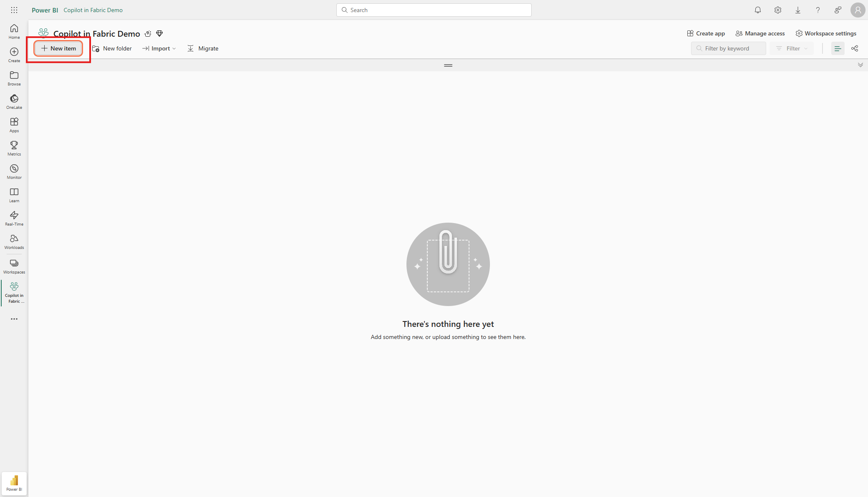
Task: Open Workspace settings
Action: click(826, 33)
